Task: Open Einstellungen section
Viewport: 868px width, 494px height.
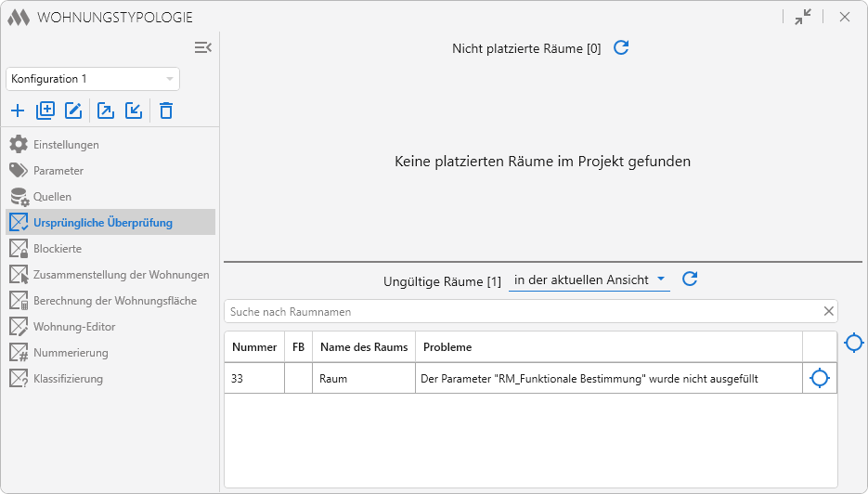Action: [66, 145]
